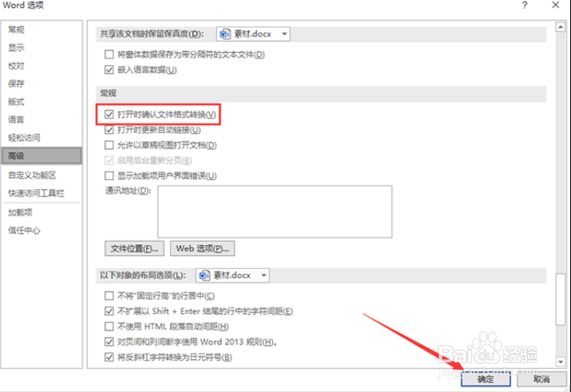Image resolution: width=571 pixels, height=392 pixels.
Task: Open 文件位置 dialog button
Action: [134, 249]
